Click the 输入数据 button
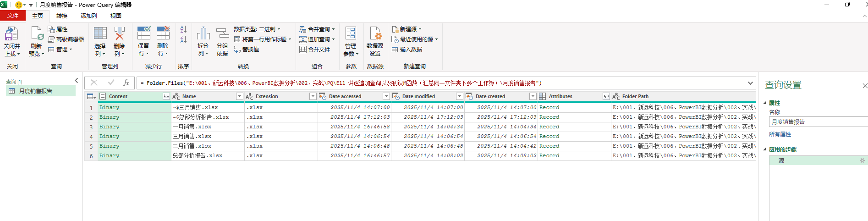 tap(407, 50)
